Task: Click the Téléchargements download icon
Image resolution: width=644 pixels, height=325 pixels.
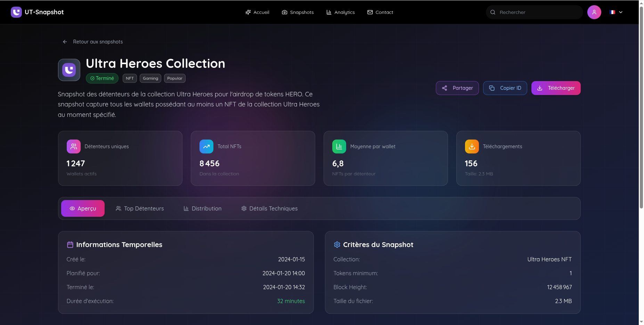Action: (x=472, y=146)
